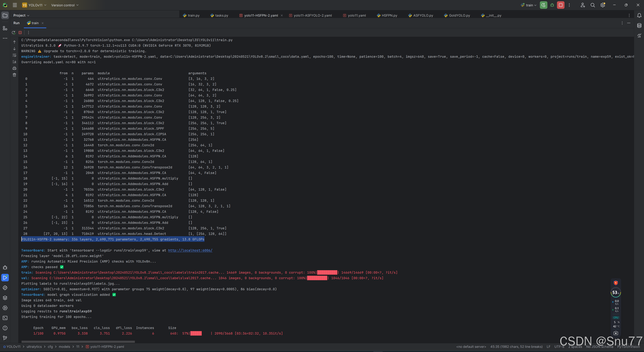Click the up arrow in console gutter
644x352 pixels.
14,42
